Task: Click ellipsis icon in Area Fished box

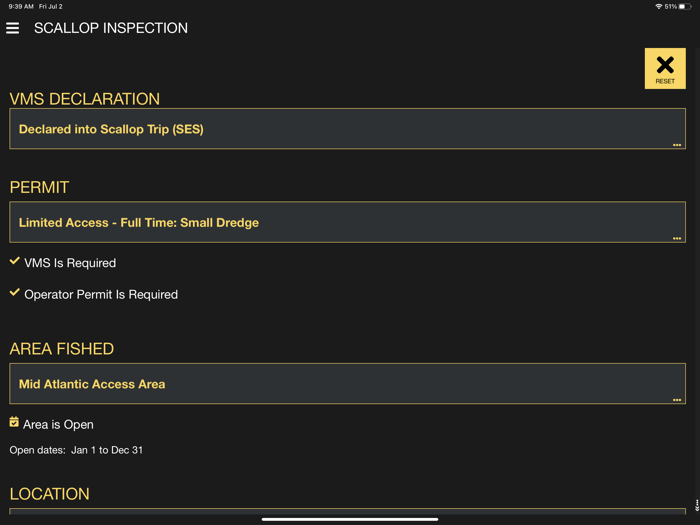Action: coord(677,400)
